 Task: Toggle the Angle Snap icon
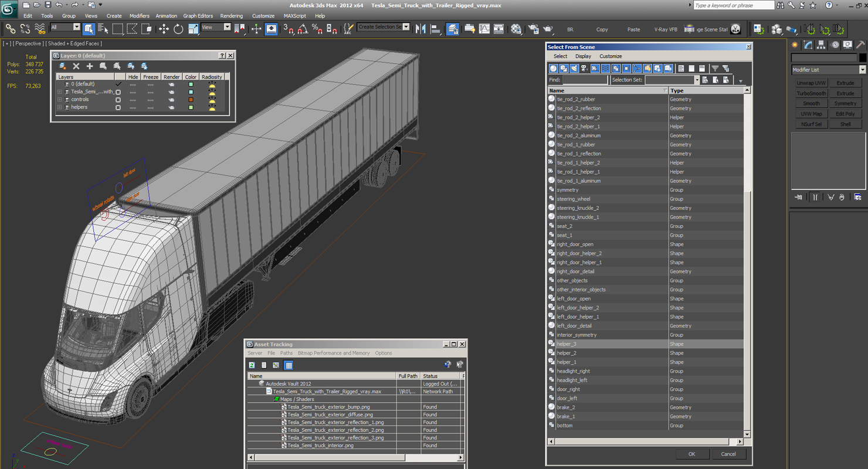pos(303,28)
